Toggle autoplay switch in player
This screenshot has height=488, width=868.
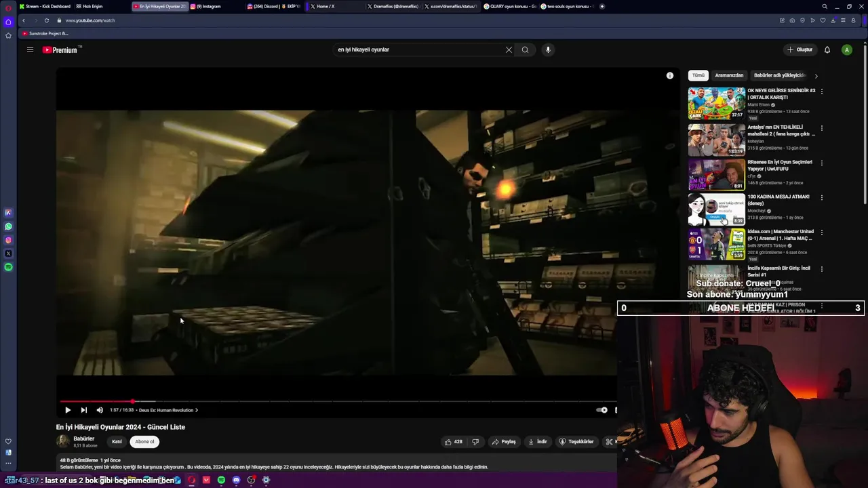pyautogui.click(x=601, y=410)
